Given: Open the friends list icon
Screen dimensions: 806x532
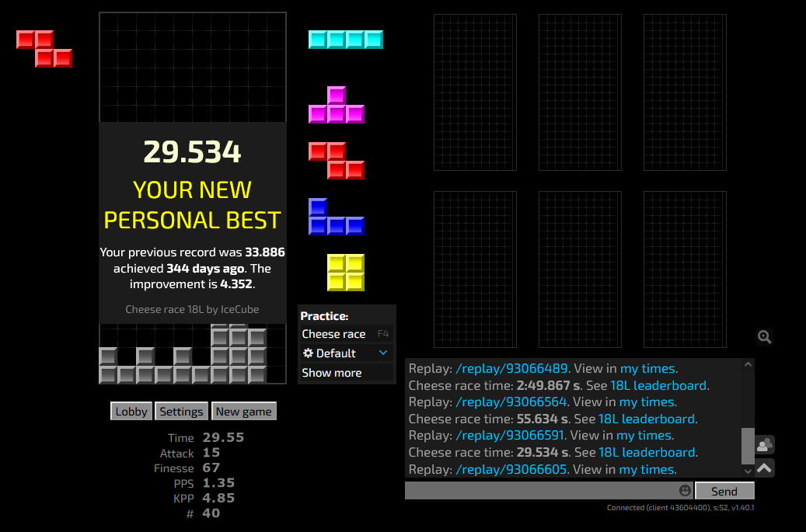Looking at the screenshot, I should 765,445.
